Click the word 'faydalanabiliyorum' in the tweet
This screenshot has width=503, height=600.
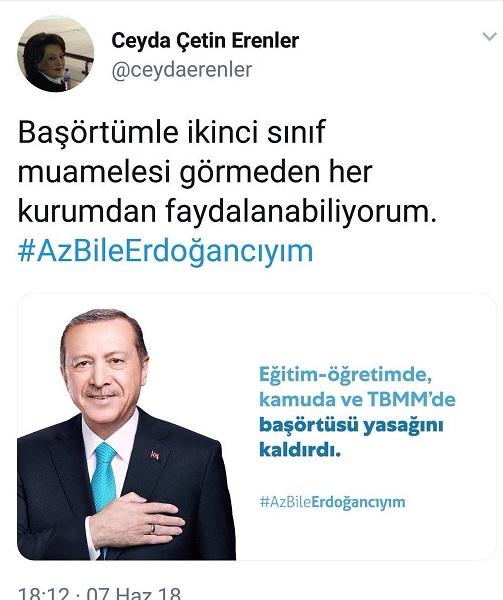click(x=301, y=212)
